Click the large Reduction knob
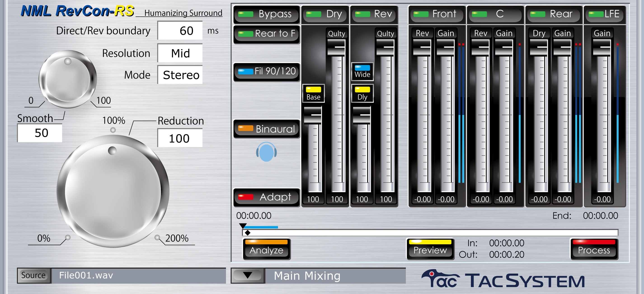Screen dimensions: 644x294 pyautogui.click(x=113, y=191)
